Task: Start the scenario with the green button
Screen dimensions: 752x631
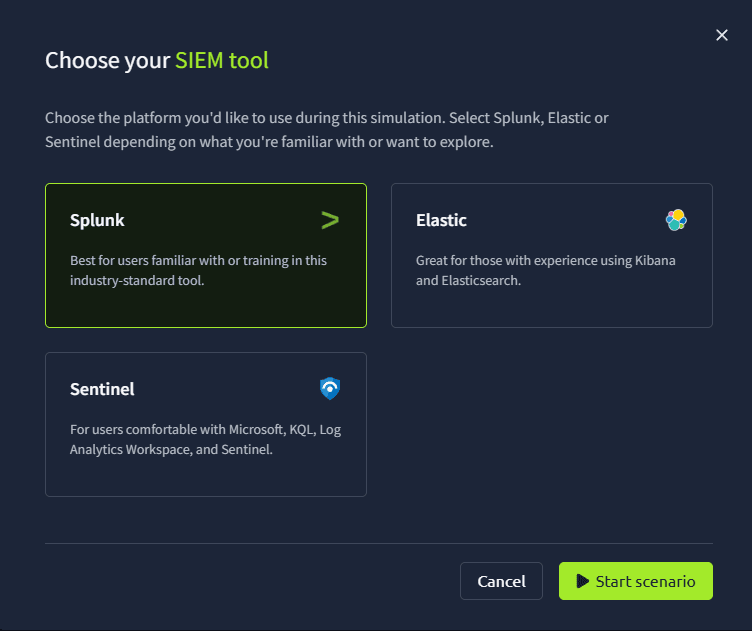Action: point(636,581)
